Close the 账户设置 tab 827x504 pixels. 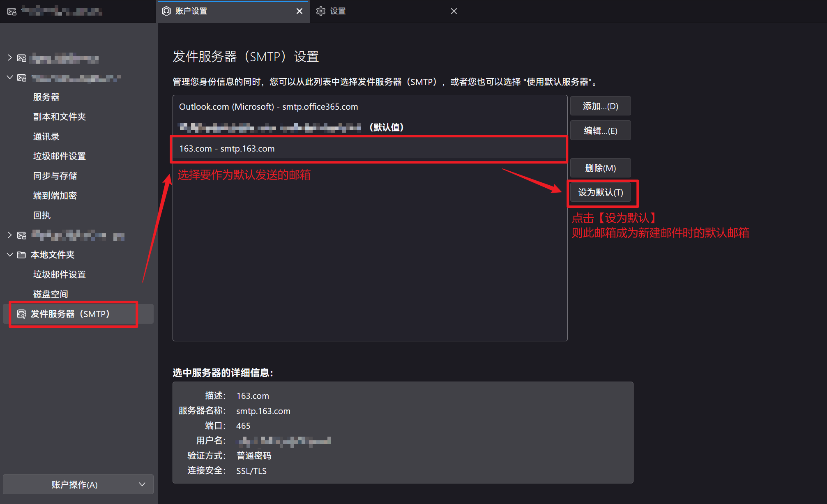[x=299, y=11]
